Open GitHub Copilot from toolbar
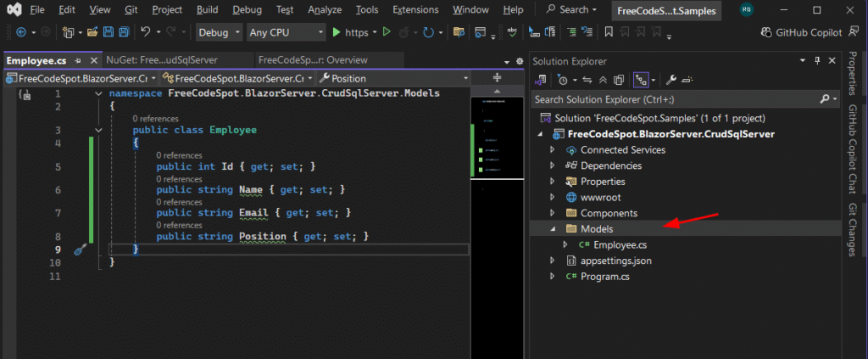868x359 pixels. (802, 33)
